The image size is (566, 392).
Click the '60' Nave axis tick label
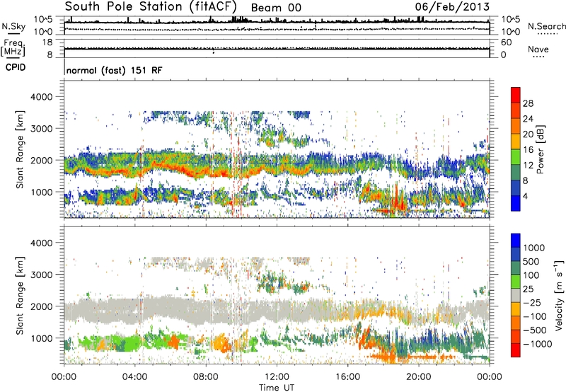coord(506,42)
